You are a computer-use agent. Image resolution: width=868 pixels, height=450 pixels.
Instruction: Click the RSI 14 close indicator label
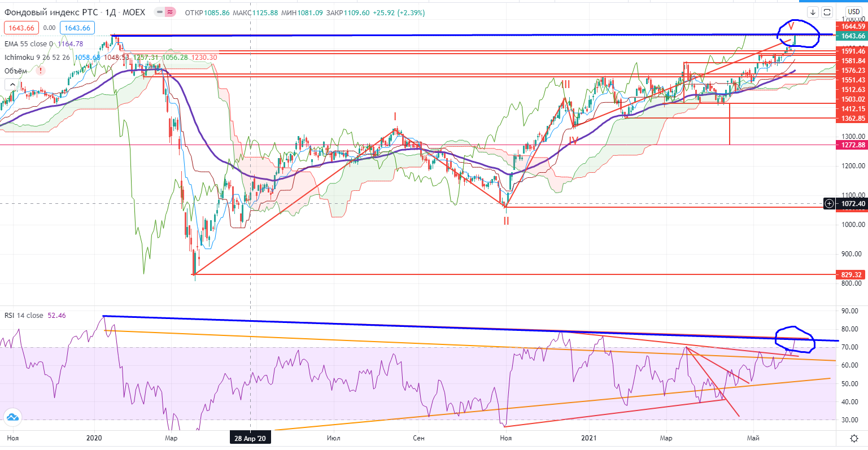click(24, 315)
